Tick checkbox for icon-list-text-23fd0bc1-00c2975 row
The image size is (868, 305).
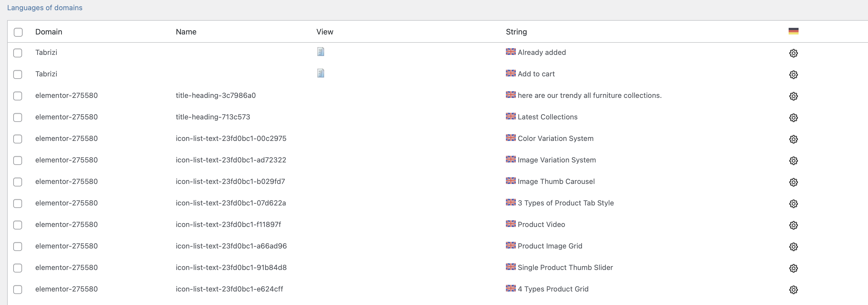tap(18, 139)
